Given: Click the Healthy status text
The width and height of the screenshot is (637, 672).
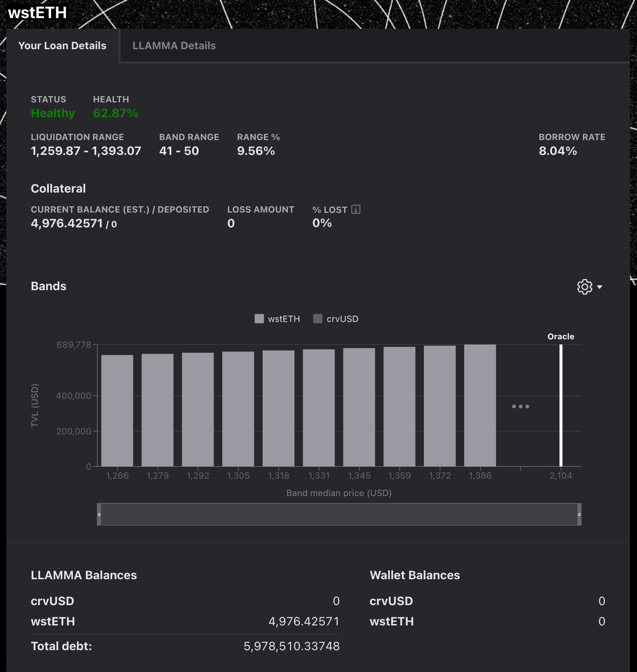Looking at the screenshot, I should tap(53, 113).
